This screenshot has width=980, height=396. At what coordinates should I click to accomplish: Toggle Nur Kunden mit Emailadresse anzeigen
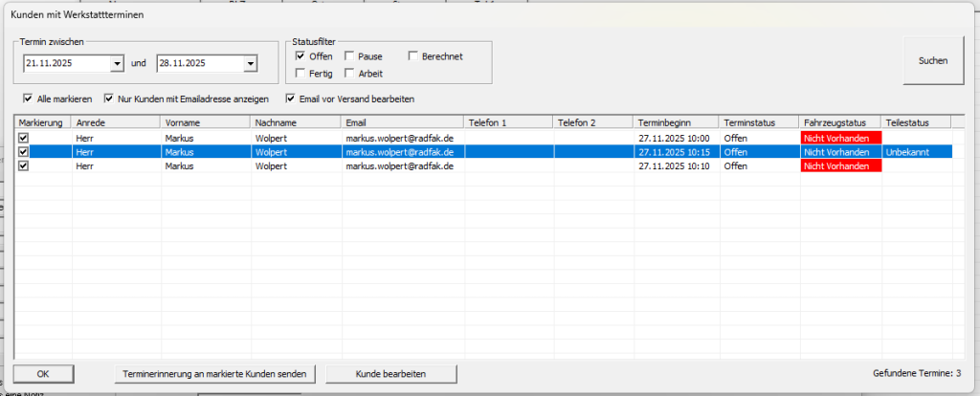click(108, 99)
